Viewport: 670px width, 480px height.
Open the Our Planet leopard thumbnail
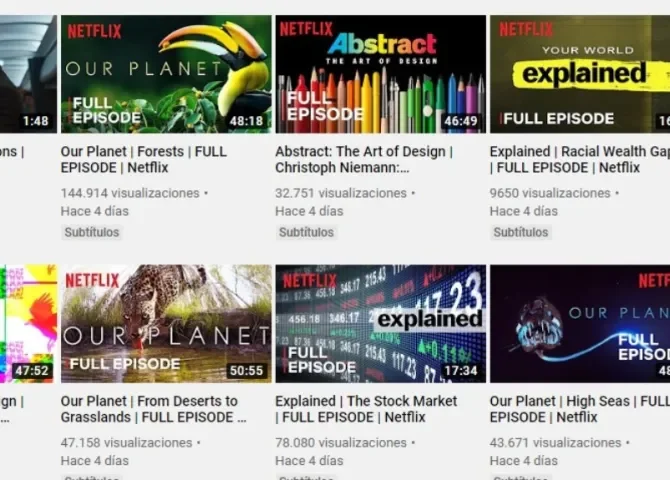pyautogui.click(x=166, y=324)
